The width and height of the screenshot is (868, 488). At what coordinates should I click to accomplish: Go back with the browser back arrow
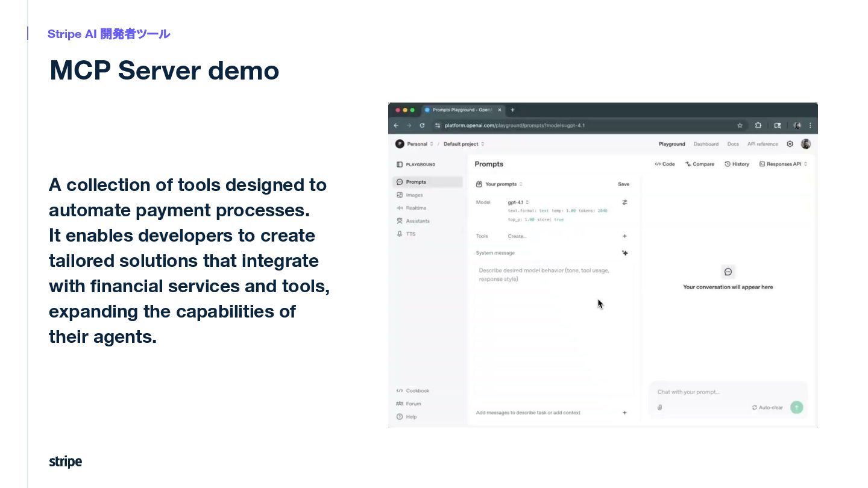point(396,125)
